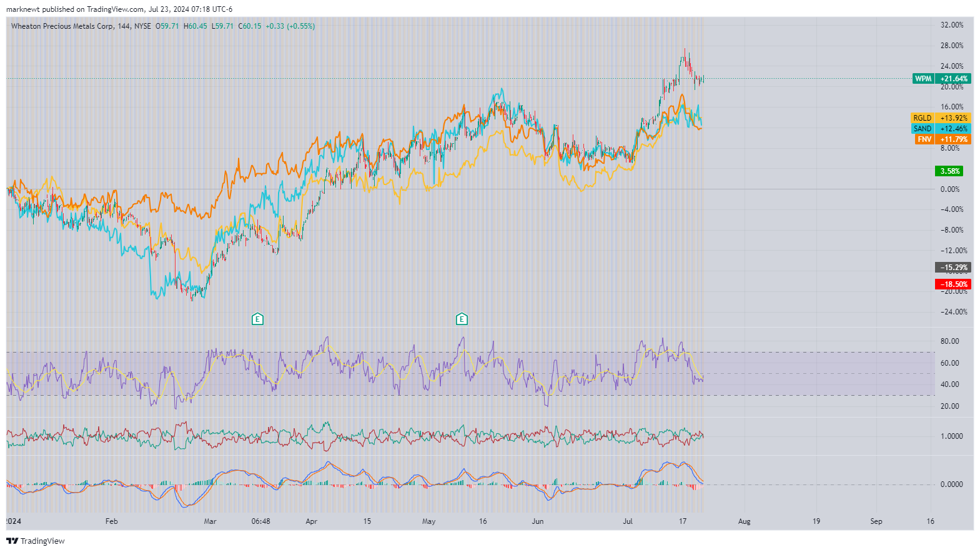Click the Wheaton Precious Metals Corp title
The width and height of the screenshot is (980, 552).
(62, 26)
